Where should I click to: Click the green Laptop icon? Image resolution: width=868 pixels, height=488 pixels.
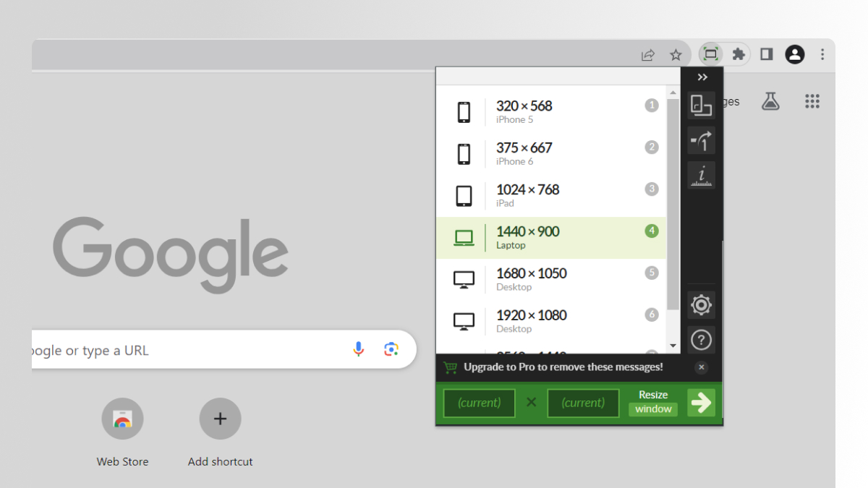click(x=464, y=238)
